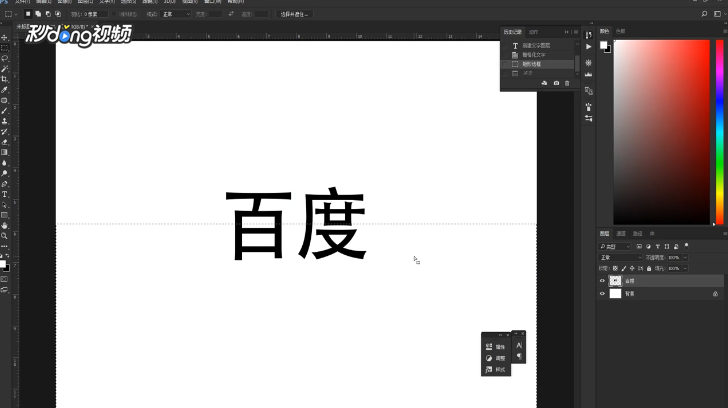Open layer blending mode dropdown
Screen dimensions: 728x408
coord(620,258)
